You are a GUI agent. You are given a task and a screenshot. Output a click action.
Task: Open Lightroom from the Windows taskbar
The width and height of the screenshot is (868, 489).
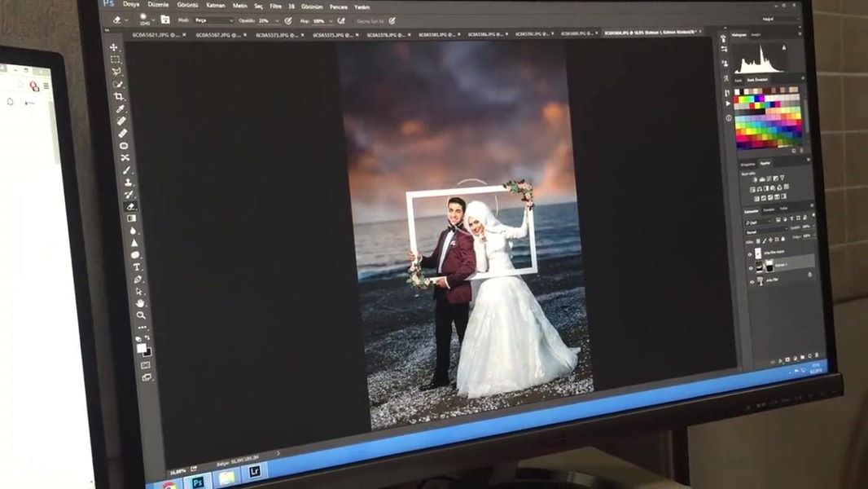click(x=254, y=471)
